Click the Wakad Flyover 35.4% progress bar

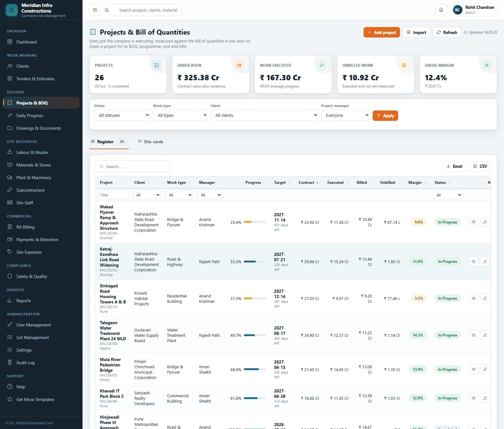click(x=255, y=222)
